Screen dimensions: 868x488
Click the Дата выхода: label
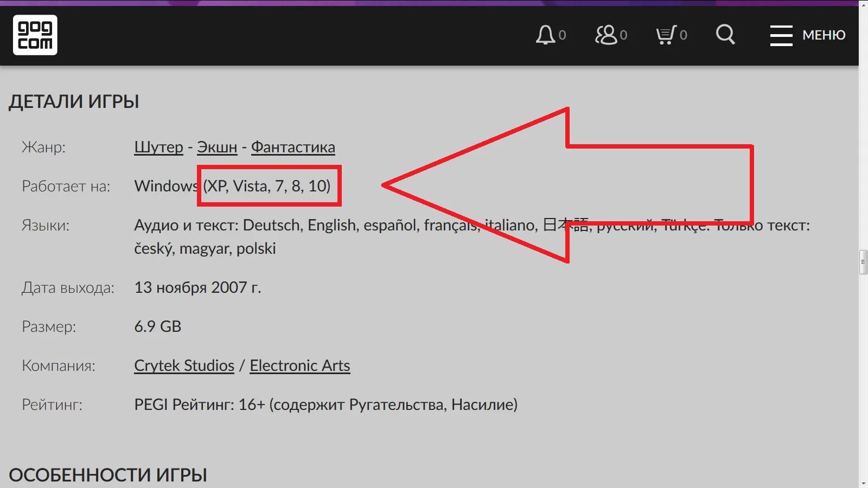[x=68, y=287]
